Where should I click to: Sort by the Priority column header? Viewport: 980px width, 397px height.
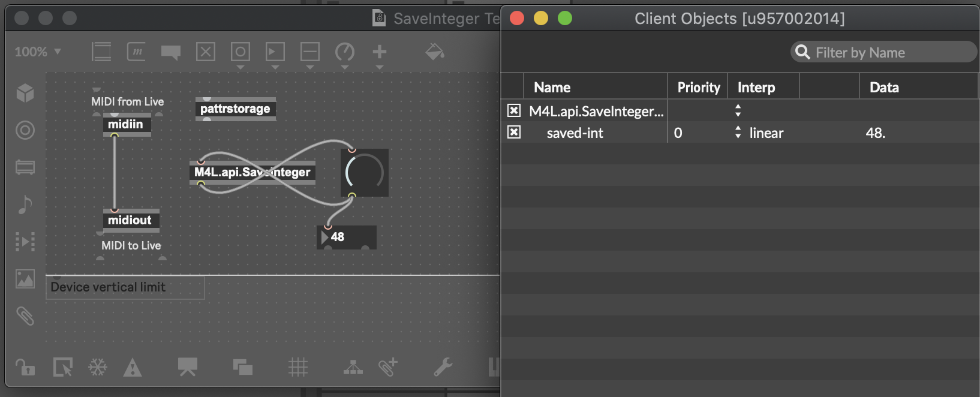698,87
